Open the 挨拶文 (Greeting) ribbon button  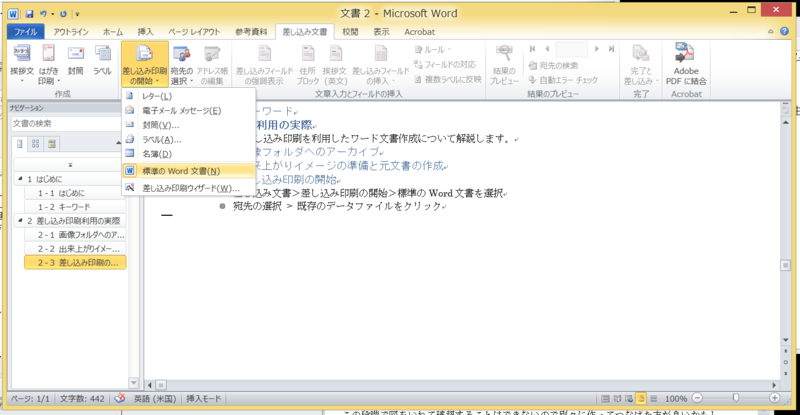[x=22, y=65]
